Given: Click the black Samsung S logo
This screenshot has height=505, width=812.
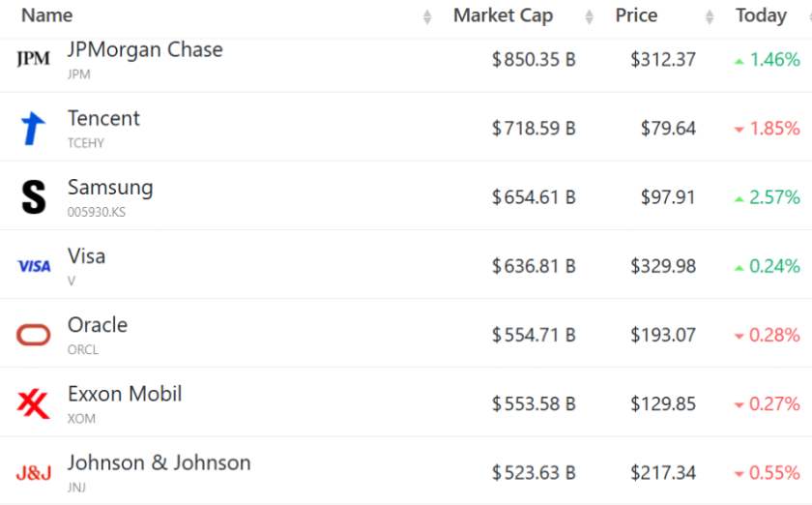Looking at the screenshot, I should 34,197.
